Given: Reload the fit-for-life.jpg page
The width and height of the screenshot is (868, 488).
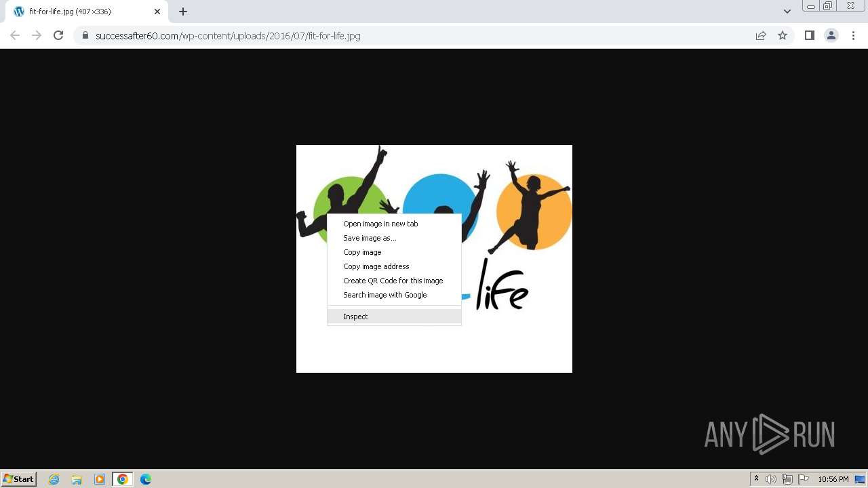Looking at the screenshot, I should click(x=58, y=35).
